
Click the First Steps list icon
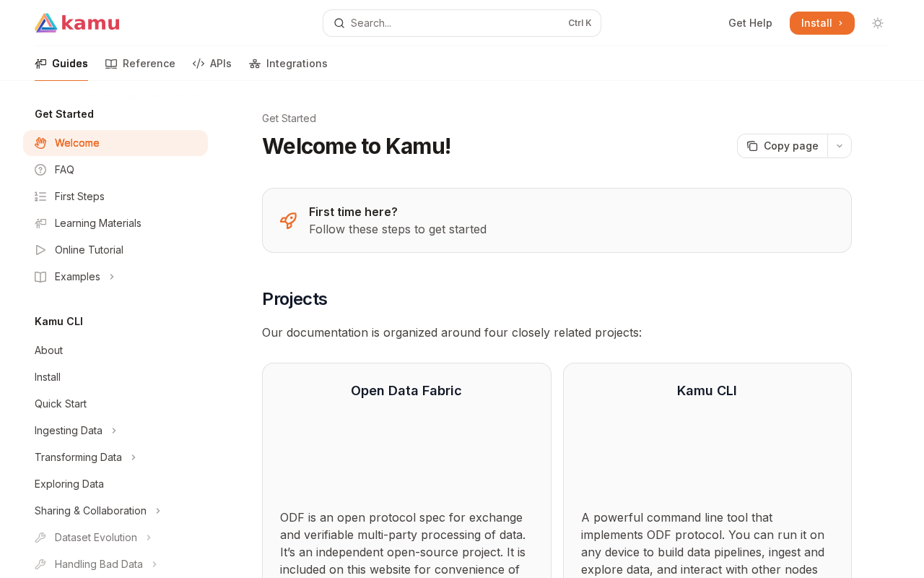pos(40,197)
